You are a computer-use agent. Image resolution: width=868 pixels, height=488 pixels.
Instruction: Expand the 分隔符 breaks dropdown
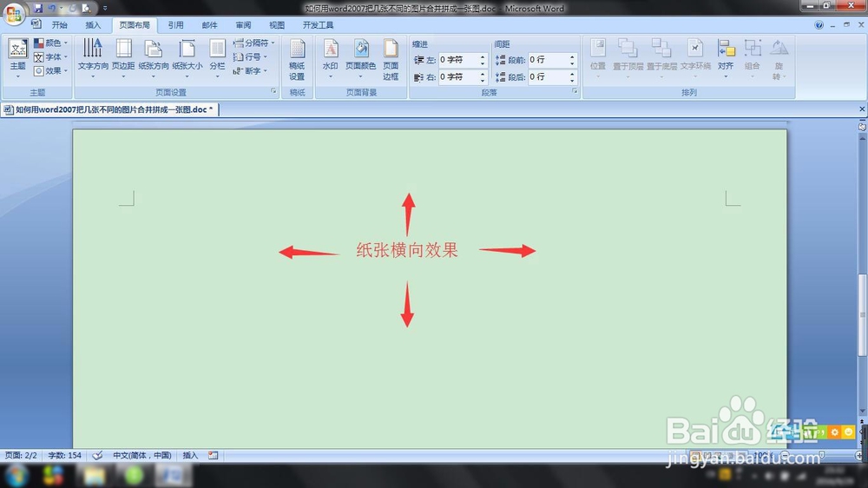pyautogui.click(x=253, y=43)
